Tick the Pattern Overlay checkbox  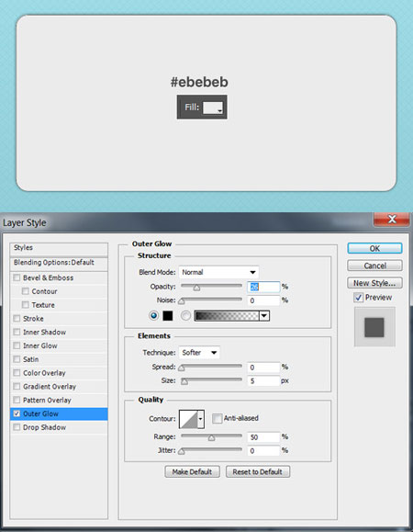point(17,400)
